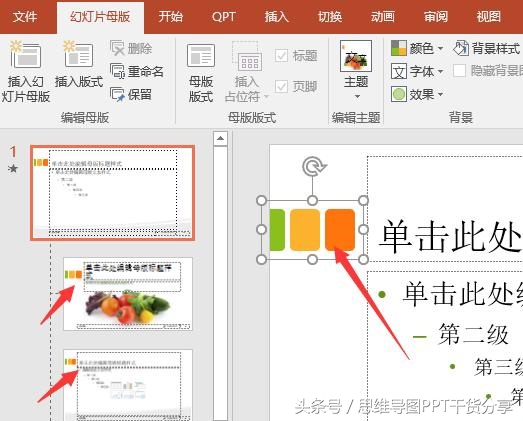
Task: Click the Insert Placeholder (插入占位符) icon
Action: (x=246, y=56)
